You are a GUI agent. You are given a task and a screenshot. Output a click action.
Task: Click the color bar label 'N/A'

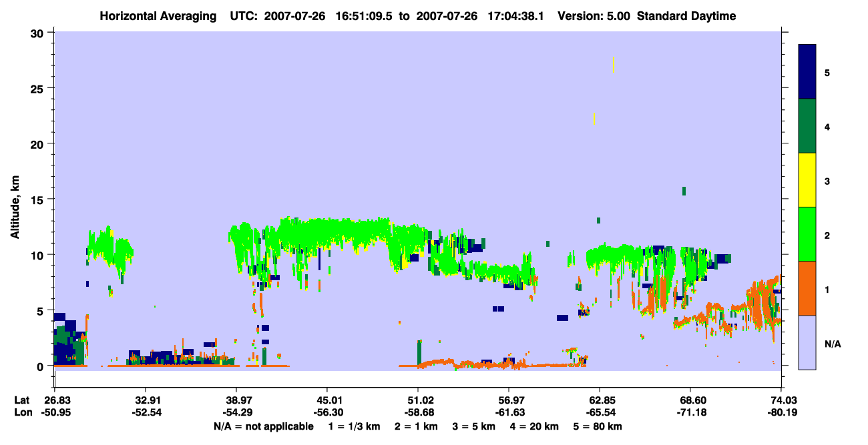(832, 344)
